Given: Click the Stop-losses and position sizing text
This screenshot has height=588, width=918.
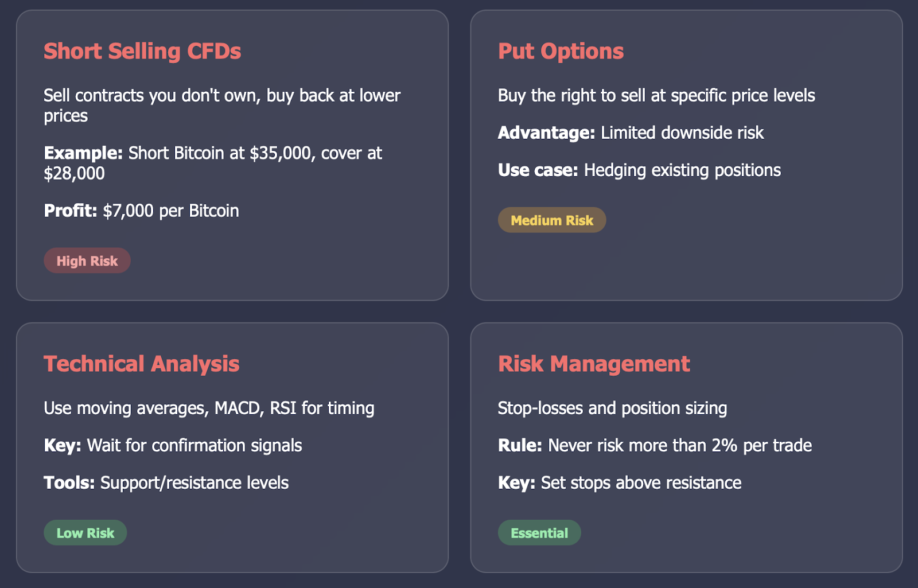Looking at the screenshot, I should tap(612, 408).
